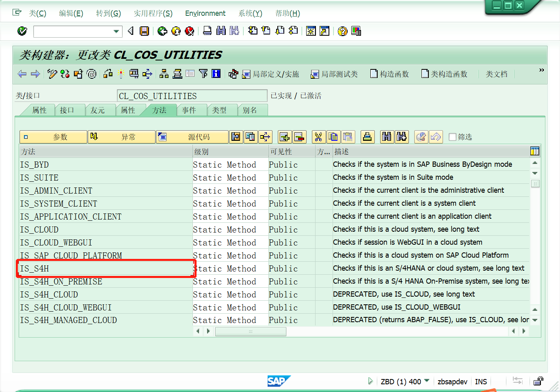Click the 异常 button
The width and height of the screenshot is (560, 392).
121,137
